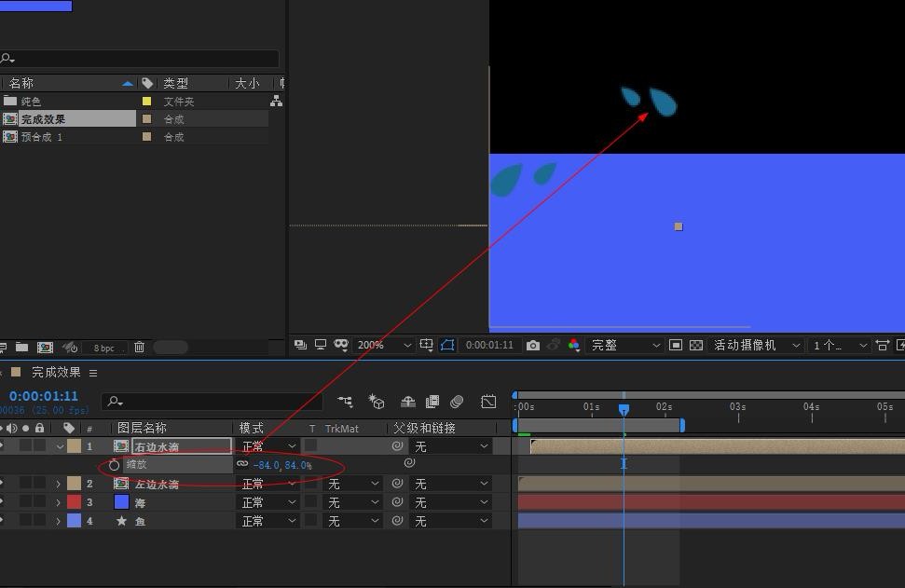
Task: Select the 纯色 folder in project panel
Action: 31,101
